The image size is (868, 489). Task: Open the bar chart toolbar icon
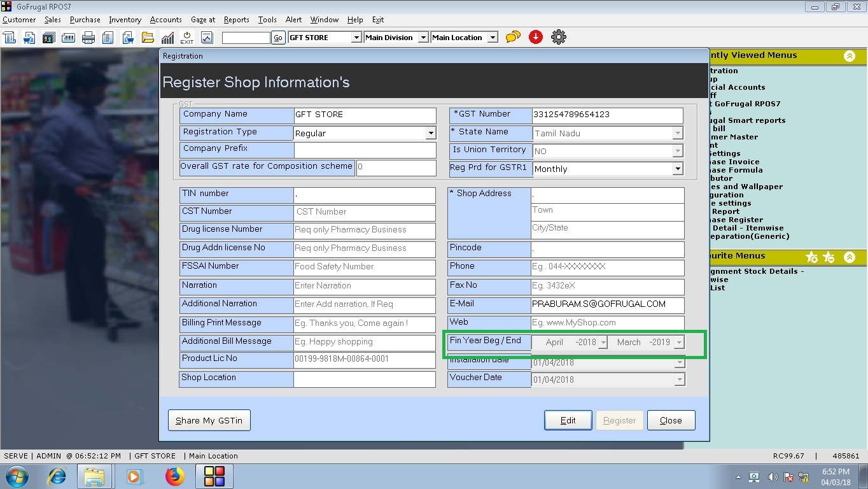pos(167,38)
